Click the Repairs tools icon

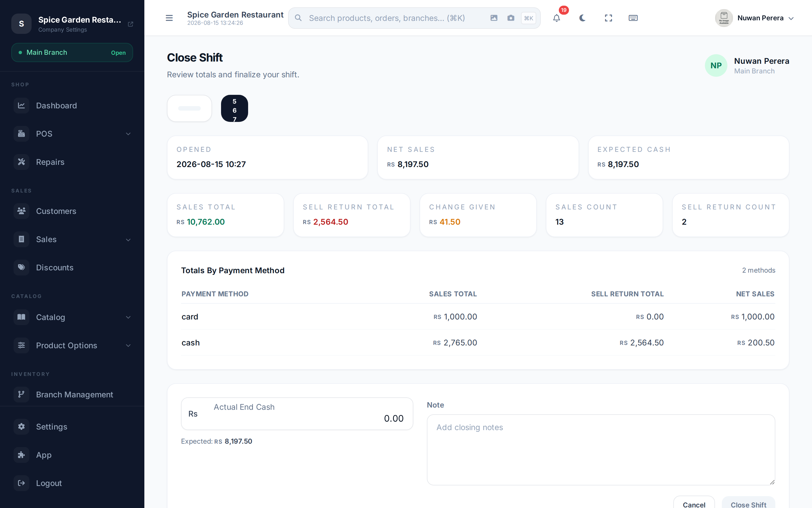pos(21,162)
